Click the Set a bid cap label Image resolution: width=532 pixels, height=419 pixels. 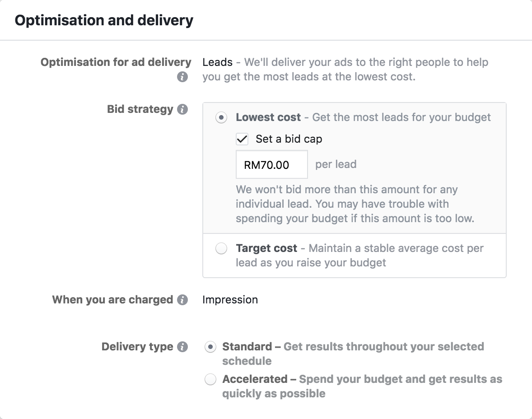tap(289, 139)
